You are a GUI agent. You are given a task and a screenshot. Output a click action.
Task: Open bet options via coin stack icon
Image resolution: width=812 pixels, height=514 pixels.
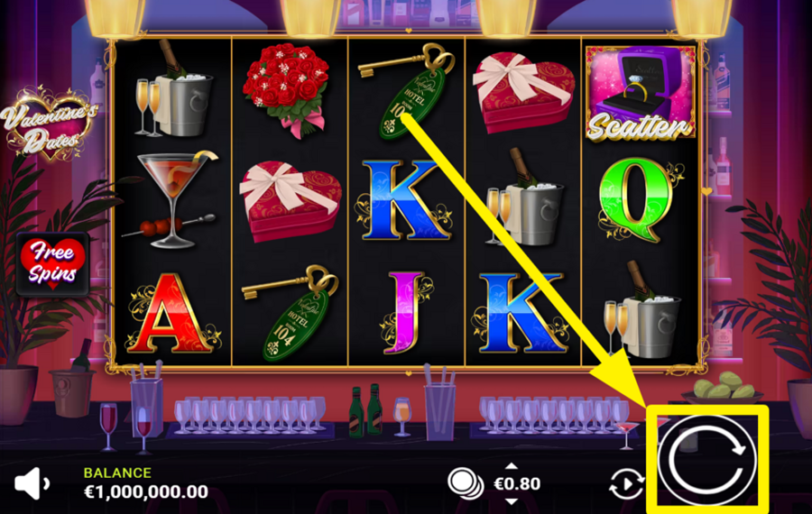[x=466, y=483]
